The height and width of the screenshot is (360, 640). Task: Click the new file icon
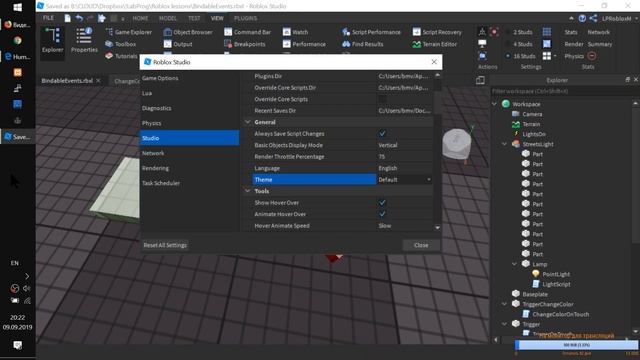pos(67,18)
